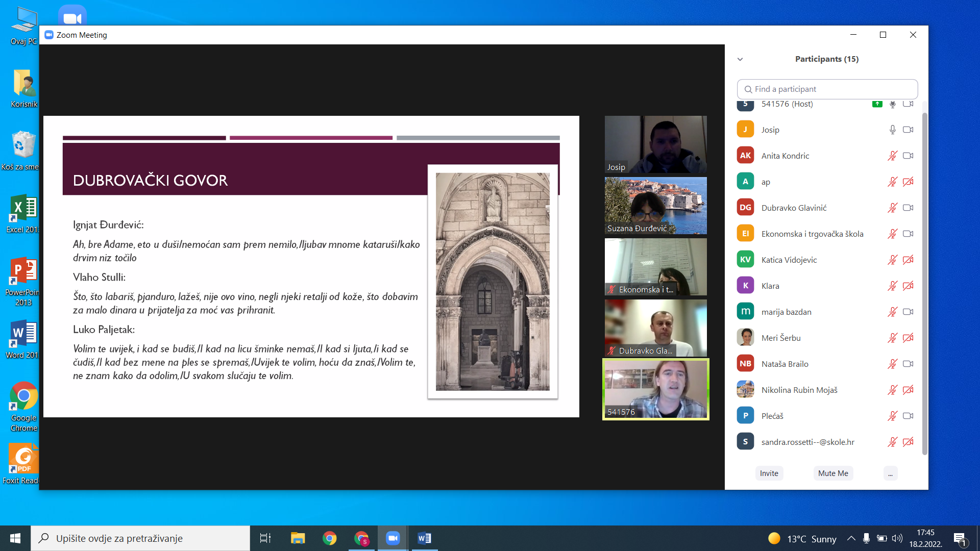The height and width of the screenshot is (551, 980).
Task: Open the Recycle Bin desktop icon
Action: point(21,151)
